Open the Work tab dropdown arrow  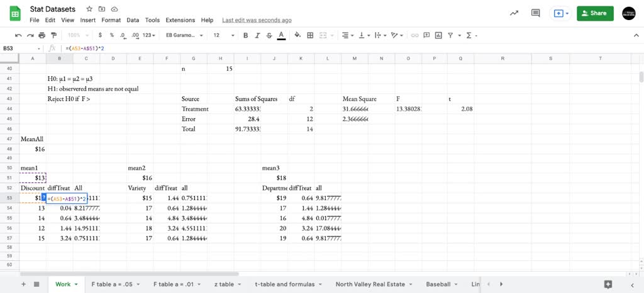point(77,284)
